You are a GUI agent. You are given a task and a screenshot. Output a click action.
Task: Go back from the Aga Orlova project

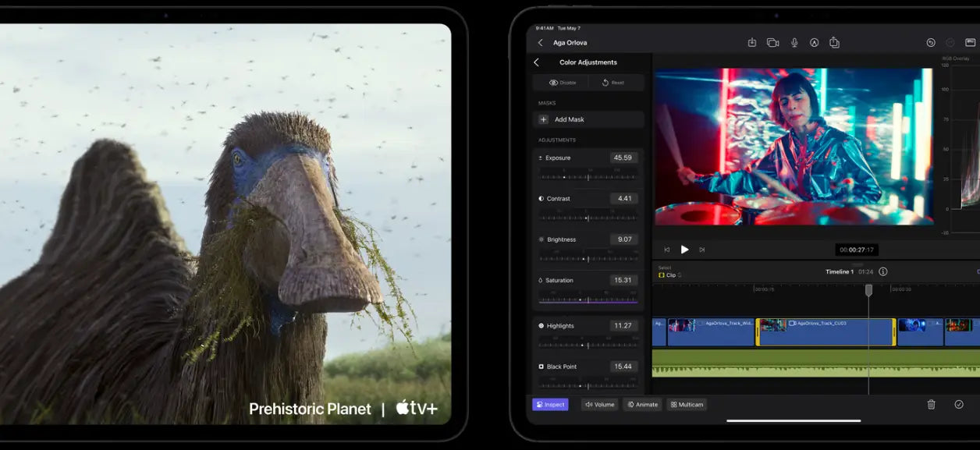[x=540, y=43]
